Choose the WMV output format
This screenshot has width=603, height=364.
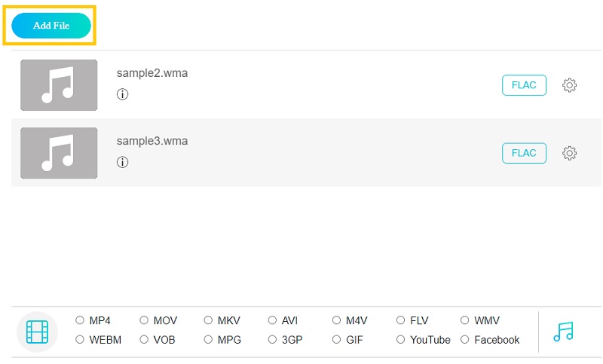coord(465,320)
